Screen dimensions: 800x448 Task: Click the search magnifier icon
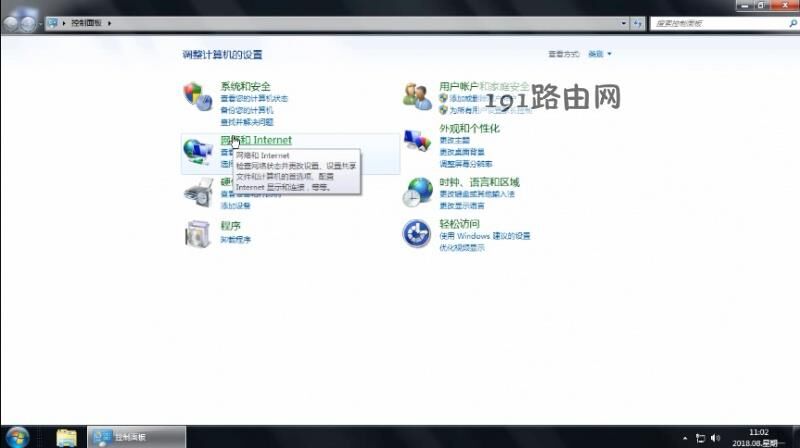pyautogui.click(x=792, y=23)
